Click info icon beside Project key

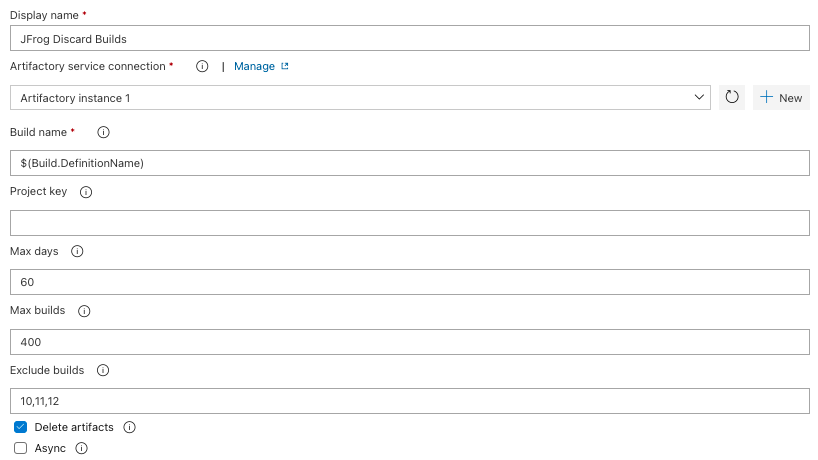click(x=85, y=192)
